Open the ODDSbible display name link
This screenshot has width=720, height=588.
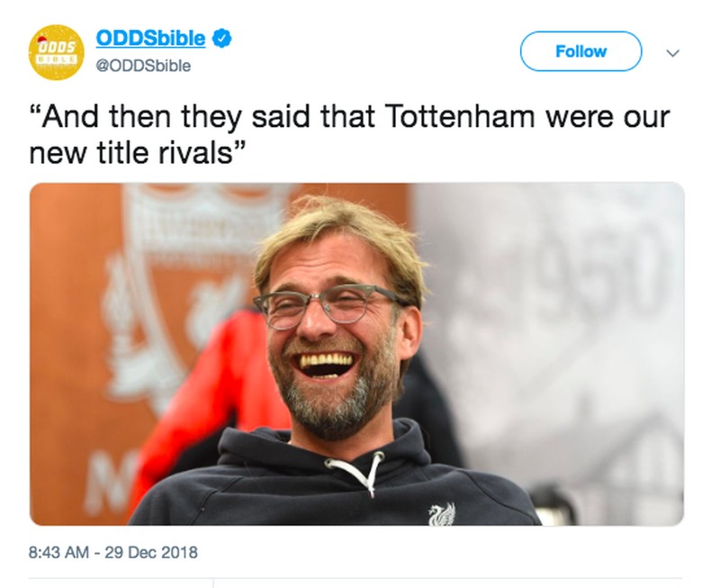pos(150,39)
